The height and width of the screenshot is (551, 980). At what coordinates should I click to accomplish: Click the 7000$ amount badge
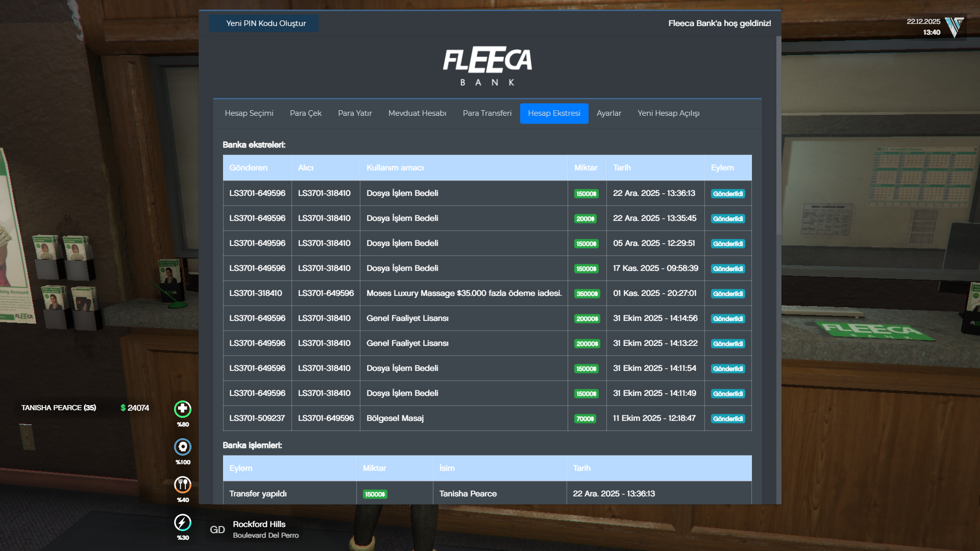pos(585,419)
